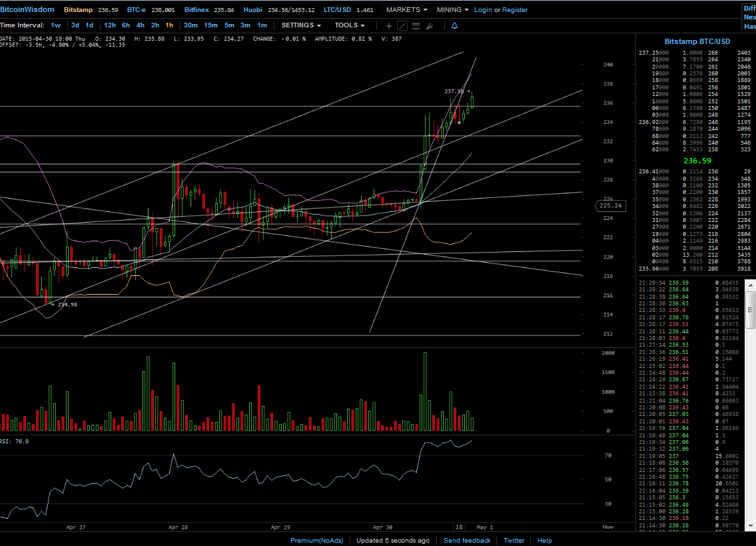Click the Now label on time axis
This screenshot has height=546, width=756.
pyautogui.click(x=608, y=527)
